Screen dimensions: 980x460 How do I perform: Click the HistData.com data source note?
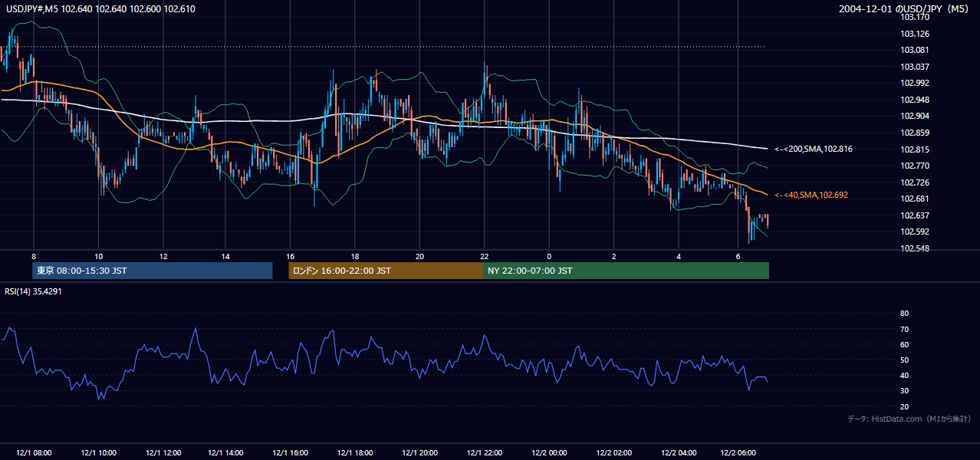[909, 419]
